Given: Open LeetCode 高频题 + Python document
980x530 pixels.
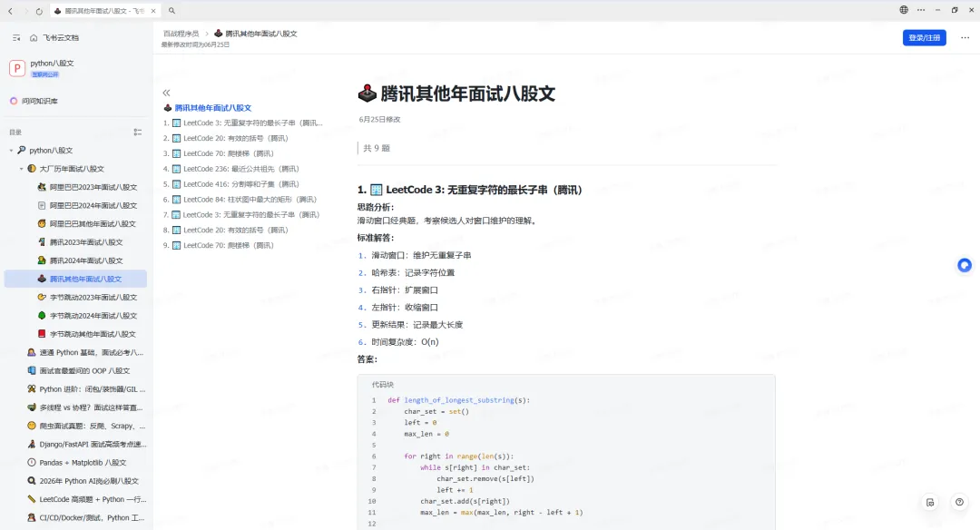Looking at the screenshot, I should (x=93, y=499).
